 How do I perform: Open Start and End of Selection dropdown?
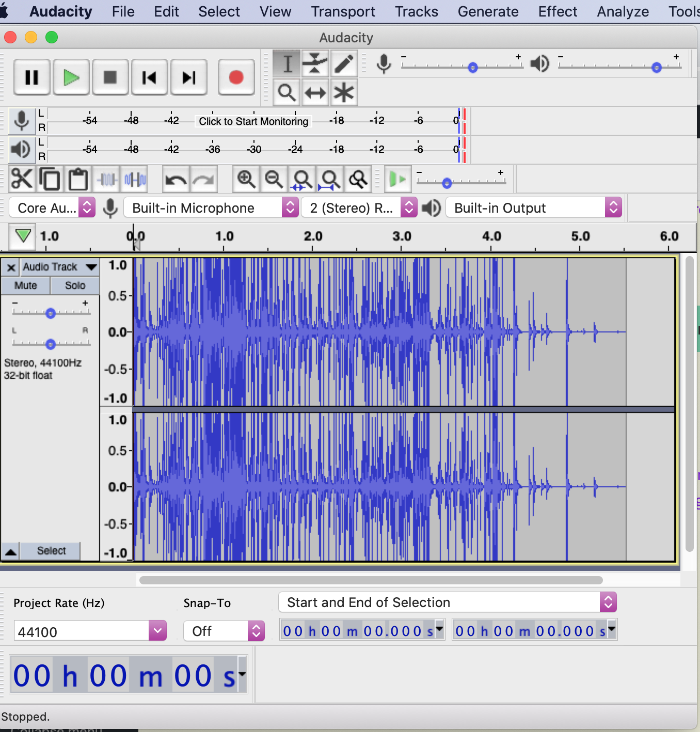[x=448, y=602]
